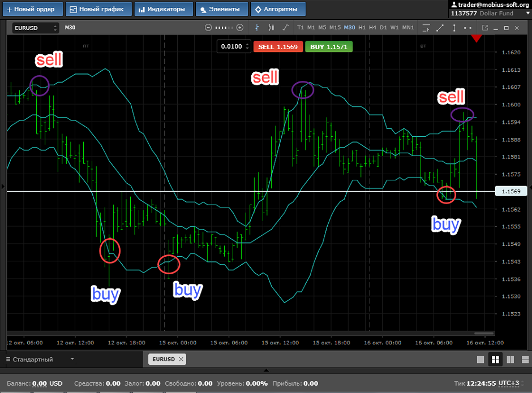Select M30 timeframe

349,28
